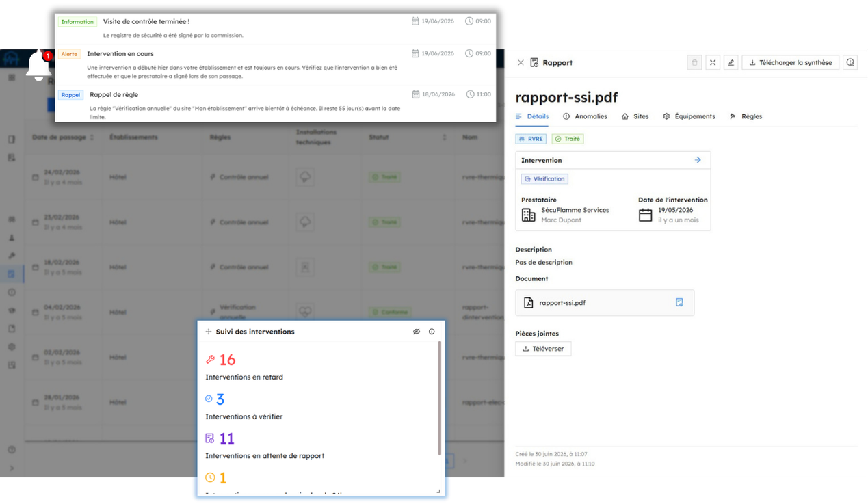
Task: Select the Règles tab
Action: point(746,116)
